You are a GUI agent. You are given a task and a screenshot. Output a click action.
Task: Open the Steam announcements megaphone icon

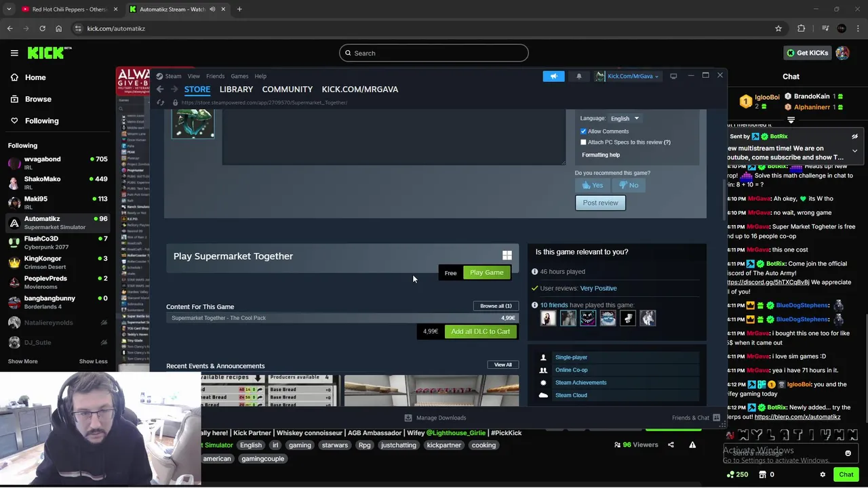[553, 76]
